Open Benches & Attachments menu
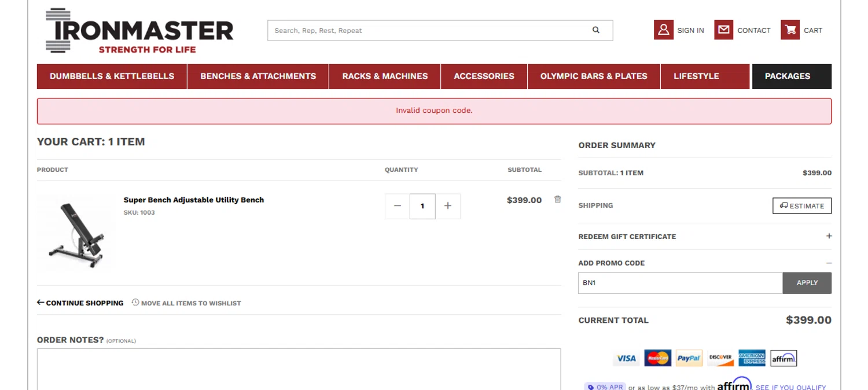 tap(258, 76)
